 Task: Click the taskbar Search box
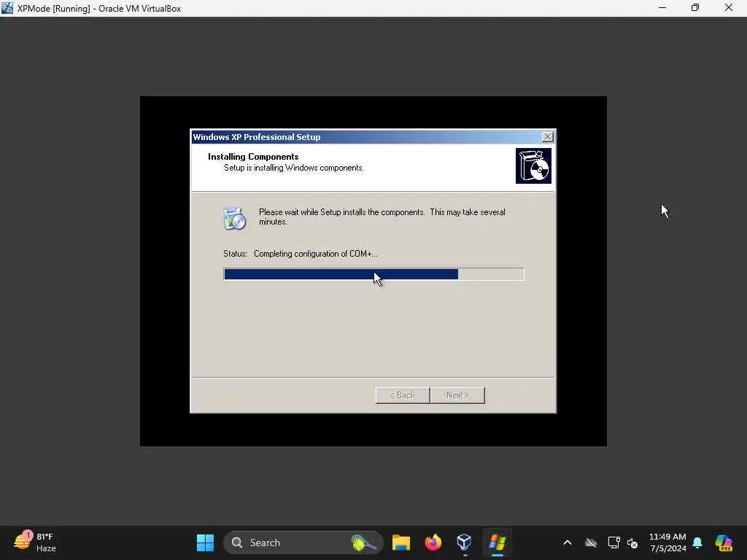(303, 542)
